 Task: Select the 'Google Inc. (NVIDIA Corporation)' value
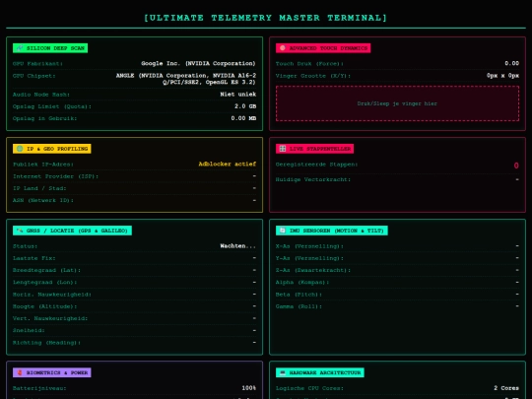(x=198, y=63)
